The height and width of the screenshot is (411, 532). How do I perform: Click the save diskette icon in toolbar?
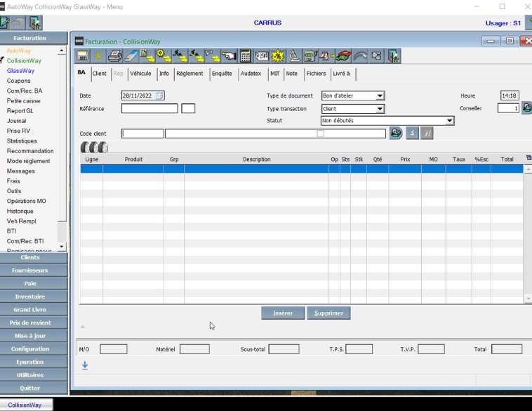[x=82, y=56]
